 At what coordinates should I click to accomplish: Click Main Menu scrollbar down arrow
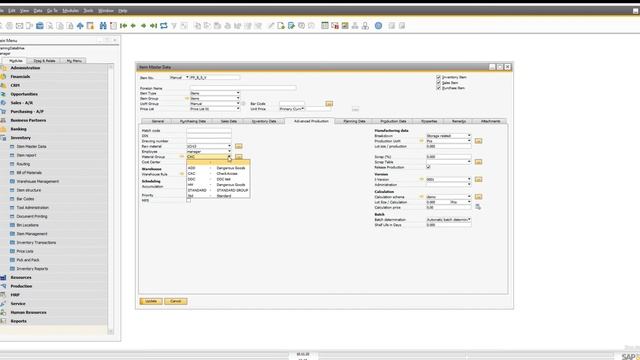(111, 332)
